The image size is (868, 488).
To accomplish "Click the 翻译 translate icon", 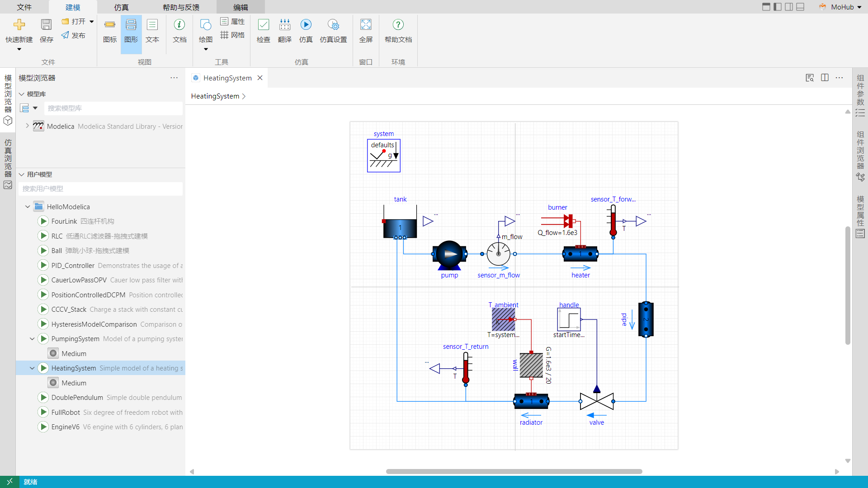I will pos(285,25).
